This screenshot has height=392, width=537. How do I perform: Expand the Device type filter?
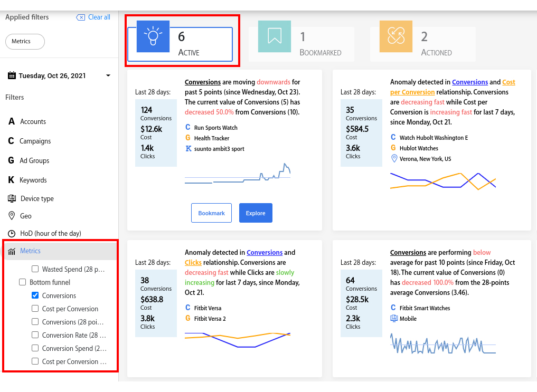click(x=37, y=198)
